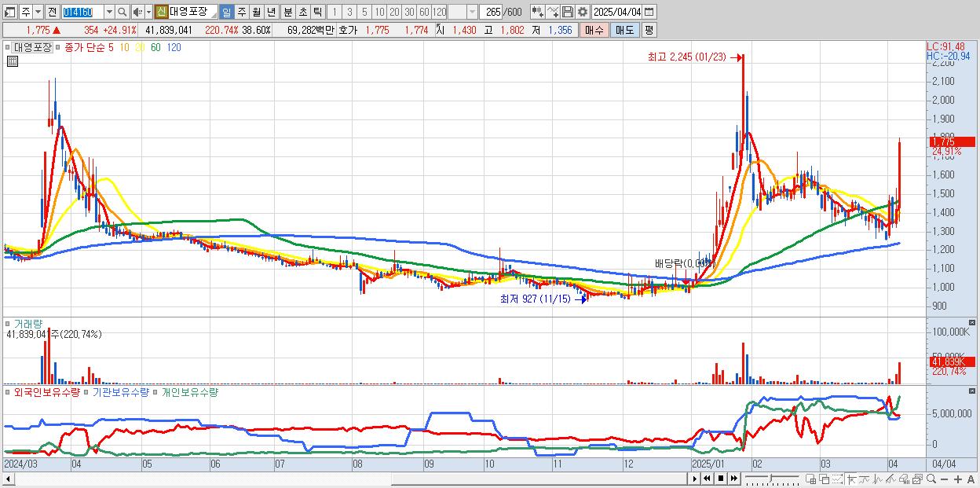Click the 개인보유수량 legend label
The height and width of the screenshot is (488, 980).
189,391
